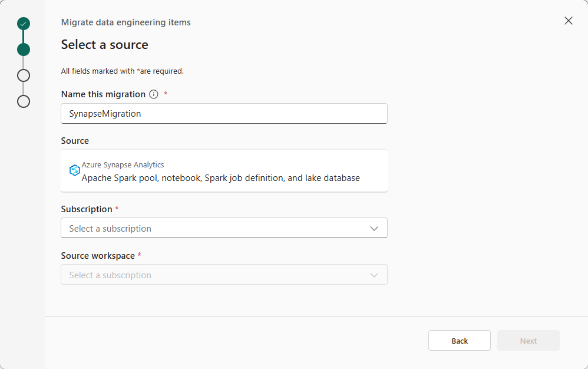The height and width of the screenshot is (369, 588).
Task: Click the info icon beside Name this migration
Action: [x=154, y=94]
